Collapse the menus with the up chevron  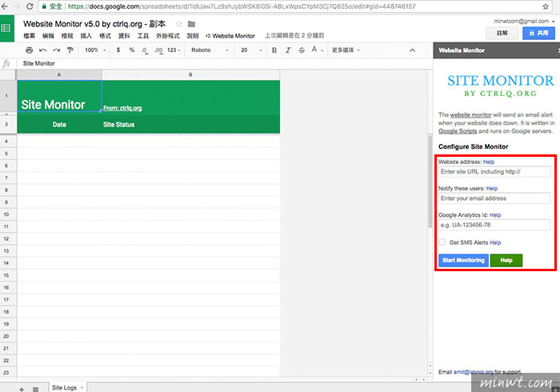tap(412, 50)
